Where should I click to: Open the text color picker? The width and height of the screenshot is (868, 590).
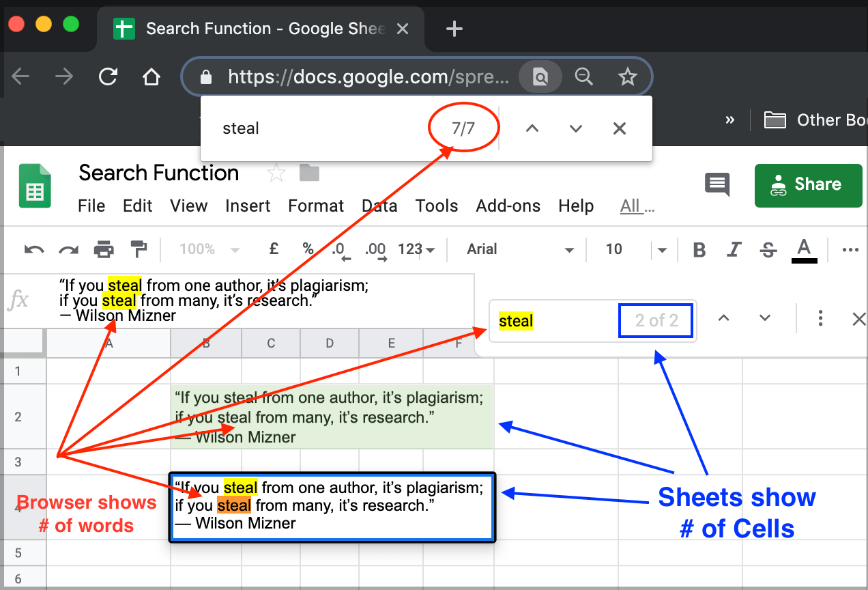pyautogui.click(x=805, y=250)
